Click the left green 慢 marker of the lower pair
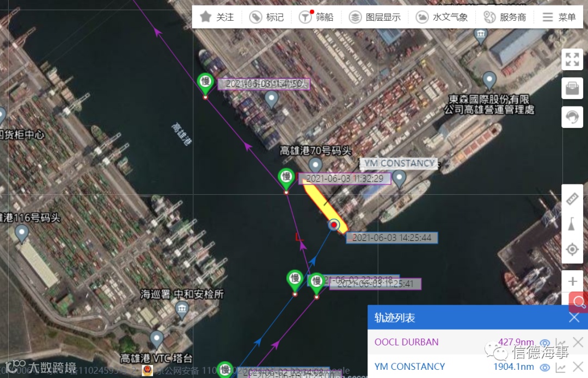Image resolution: width=588 pixels, height=378 pixels. (295, 280)
